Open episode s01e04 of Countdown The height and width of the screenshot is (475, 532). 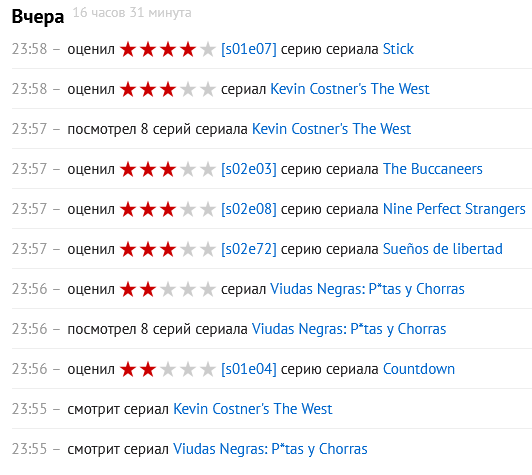pos(249,369)
